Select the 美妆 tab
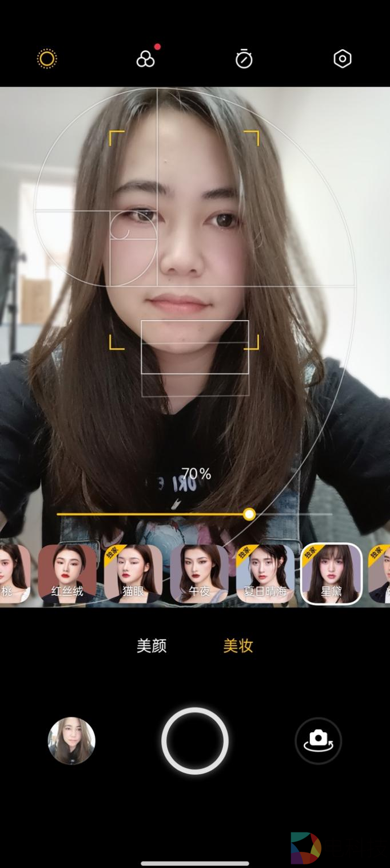The width and height of the screenshot is (390, 868). click(x=238, y=646)
